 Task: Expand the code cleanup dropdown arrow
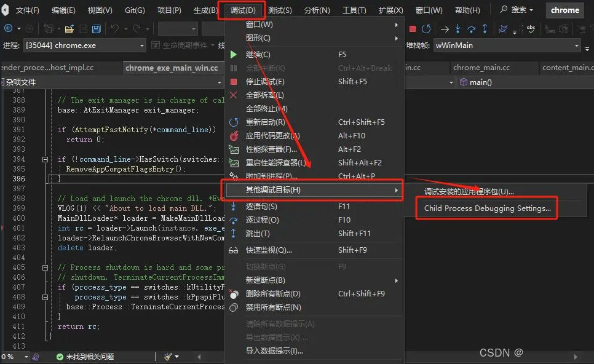tap(177, 357)
